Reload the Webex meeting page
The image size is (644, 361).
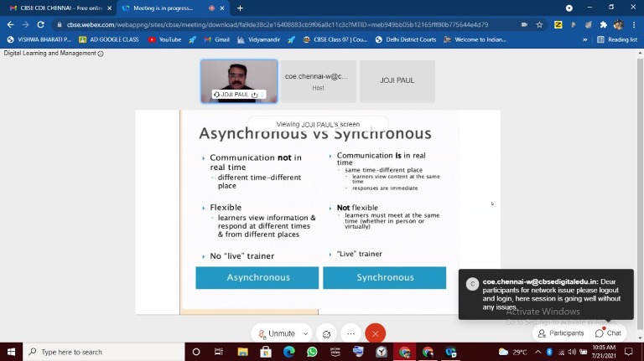[x=41, y=24]
